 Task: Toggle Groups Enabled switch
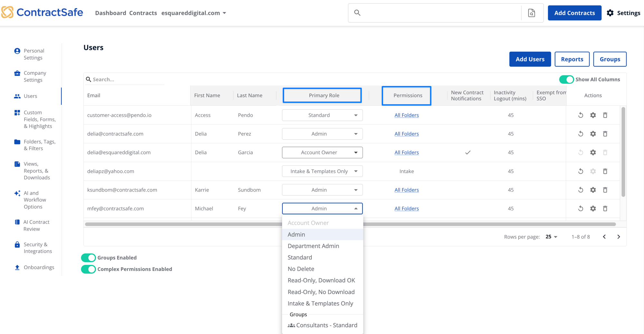click(x=88, y=258)
